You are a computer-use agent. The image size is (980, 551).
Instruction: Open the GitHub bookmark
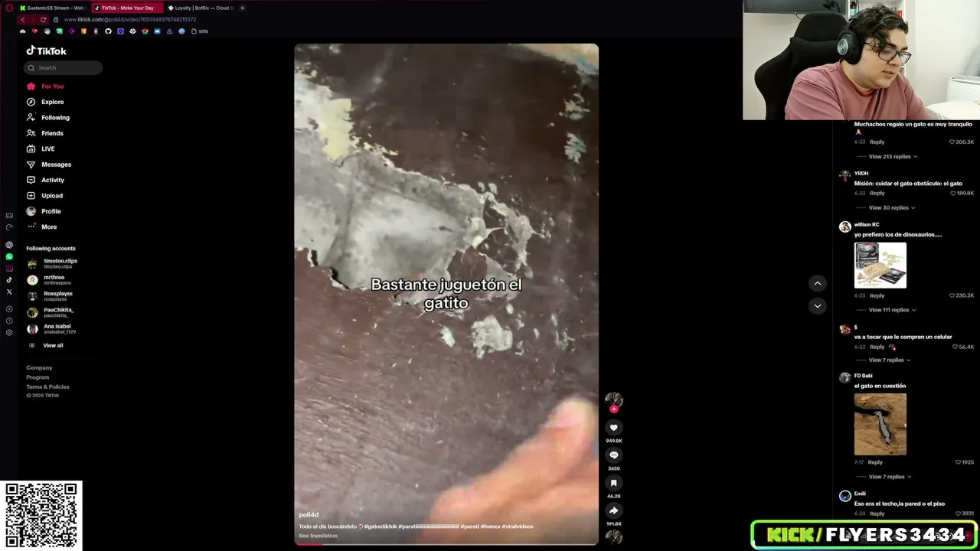coord(108,31)
